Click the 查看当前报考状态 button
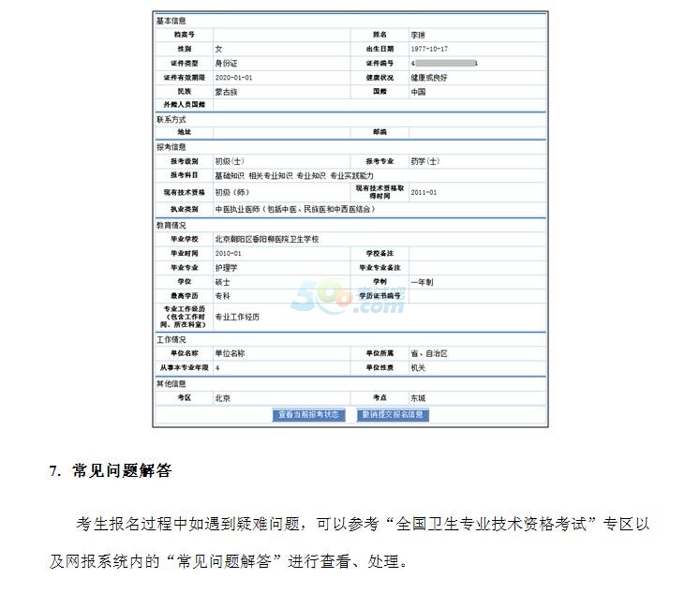 (x=308, y=415)
